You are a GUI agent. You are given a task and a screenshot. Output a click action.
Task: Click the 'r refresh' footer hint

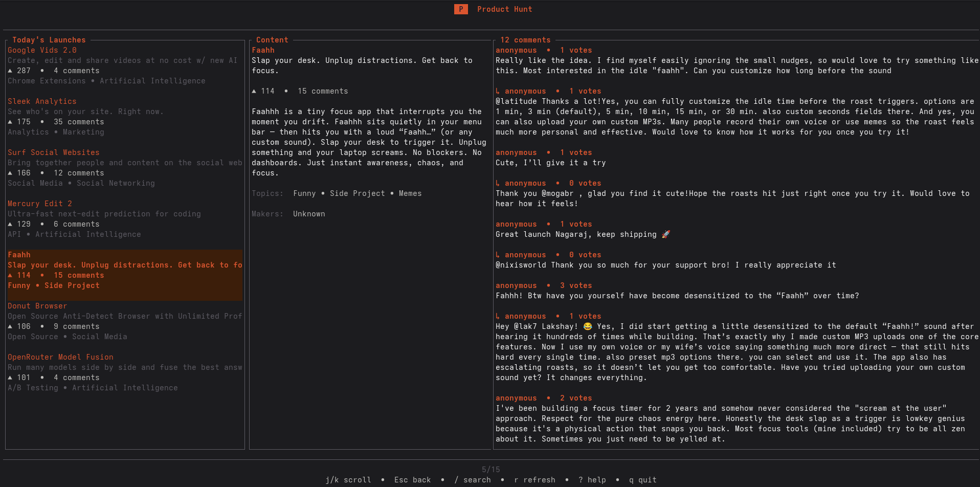coord(534,480)
